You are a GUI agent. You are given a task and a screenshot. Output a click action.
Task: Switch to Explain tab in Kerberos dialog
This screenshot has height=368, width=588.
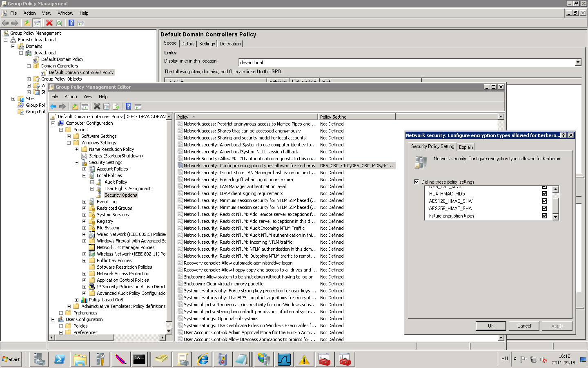click(466, 147)
